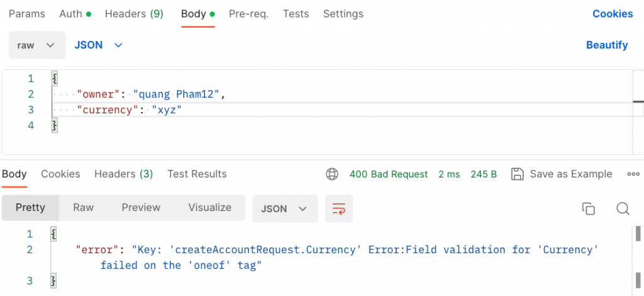Click the globe network info icon
The height and width of the screenshot is (296, 644).
coord(331,174)
